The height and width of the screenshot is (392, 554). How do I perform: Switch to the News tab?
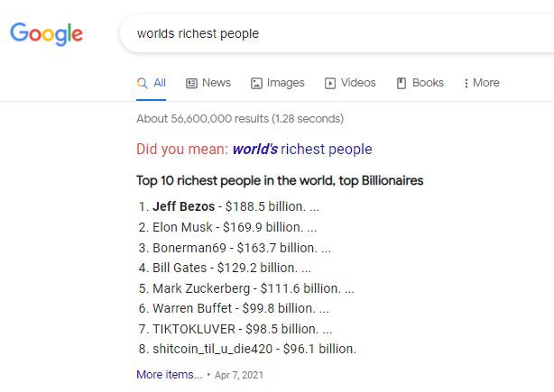[x=208, y=83]
